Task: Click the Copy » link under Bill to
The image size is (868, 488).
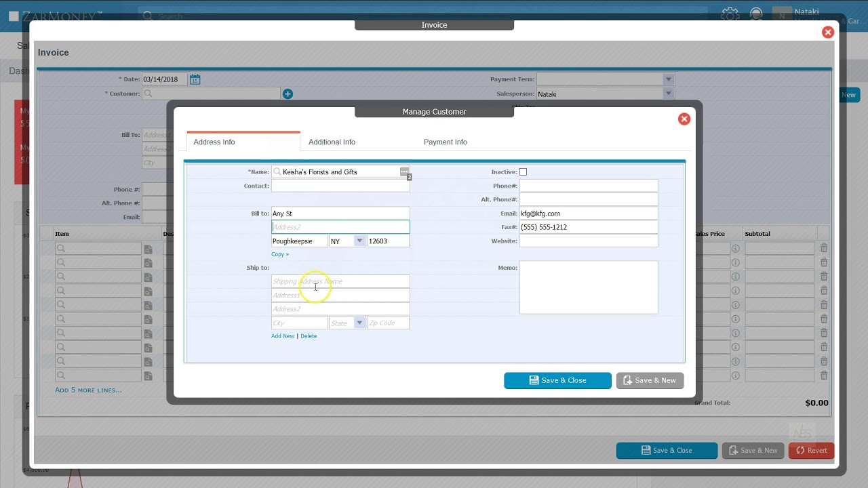Action: [280, 254]
